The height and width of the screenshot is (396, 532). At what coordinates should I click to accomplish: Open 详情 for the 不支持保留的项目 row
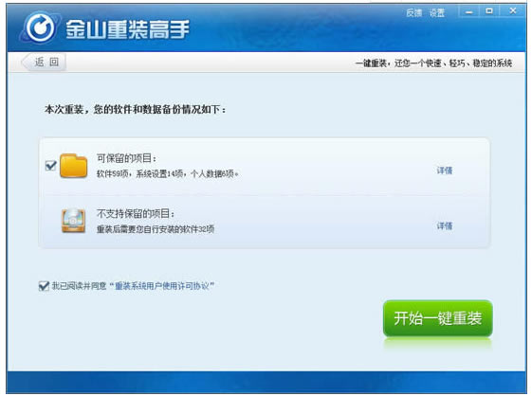pyautogui.click(x=445, y=225)
